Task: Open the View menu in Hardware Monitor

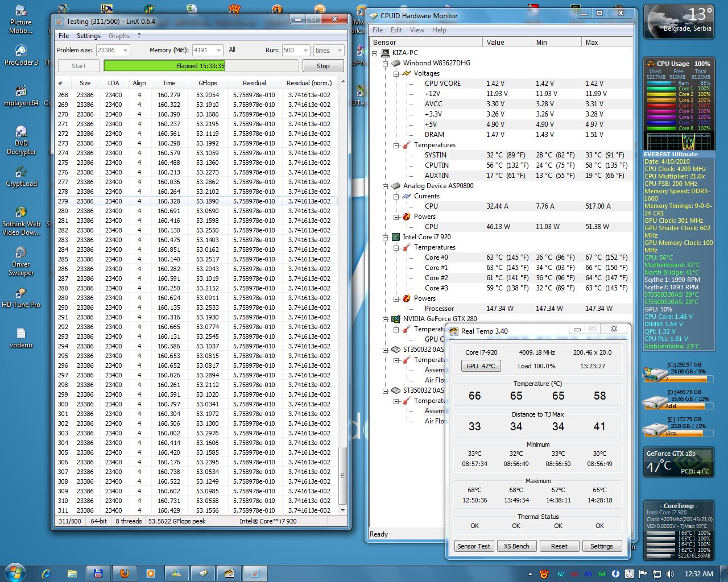Action: pyautogui.click(x=417, y=30)
